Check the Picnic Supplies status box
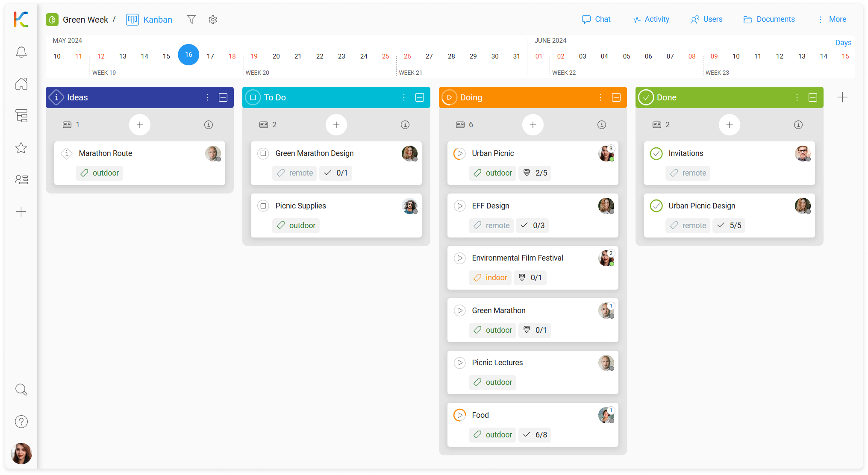 click(263, 206)
